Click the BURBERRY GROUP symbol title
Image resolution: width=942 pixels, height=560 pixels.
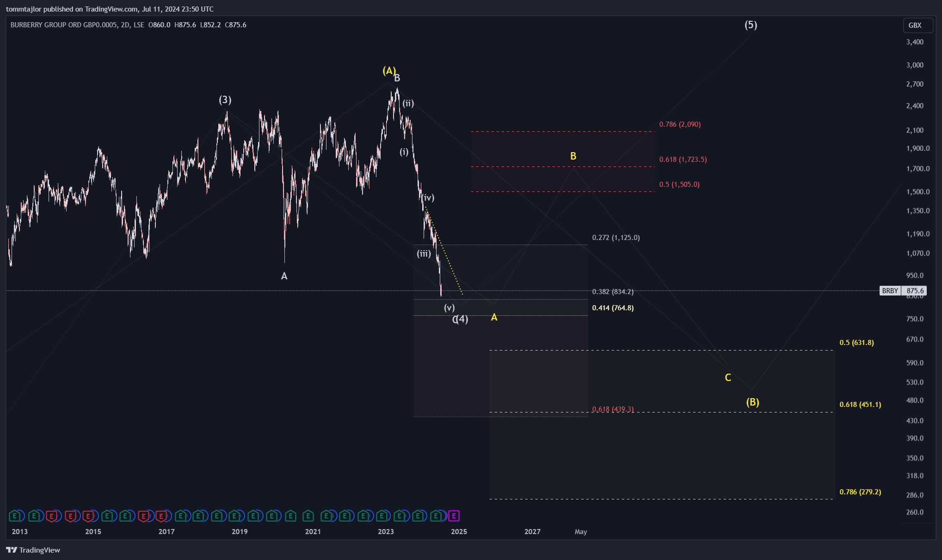(77, 25)
